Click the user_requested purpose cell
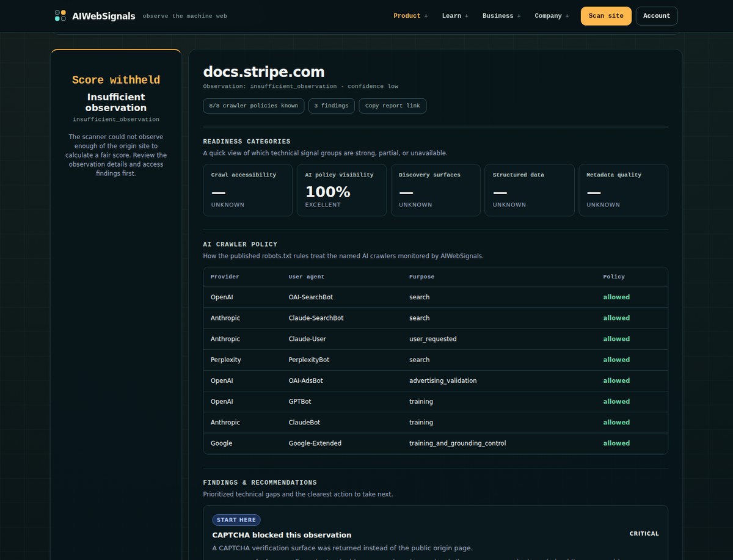This screenshot has width=733, height=560. coord(433,339)
